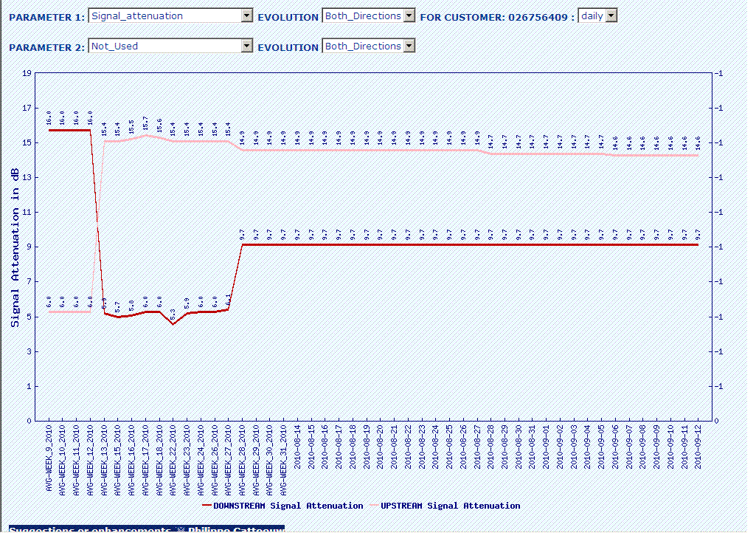Click x-axis label AVG-WEEK_13_2010

(104, 460)
